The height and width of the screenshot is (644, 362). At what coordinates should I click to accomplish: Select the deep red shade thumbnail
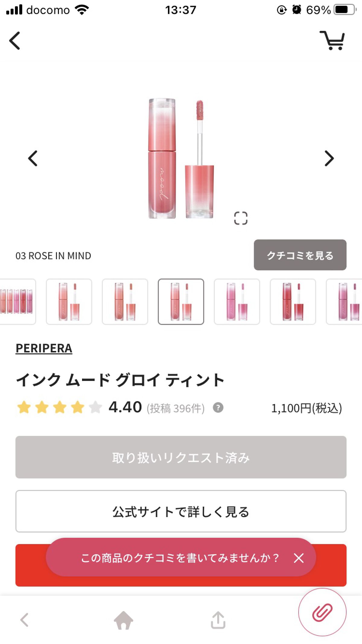[293, 301]
